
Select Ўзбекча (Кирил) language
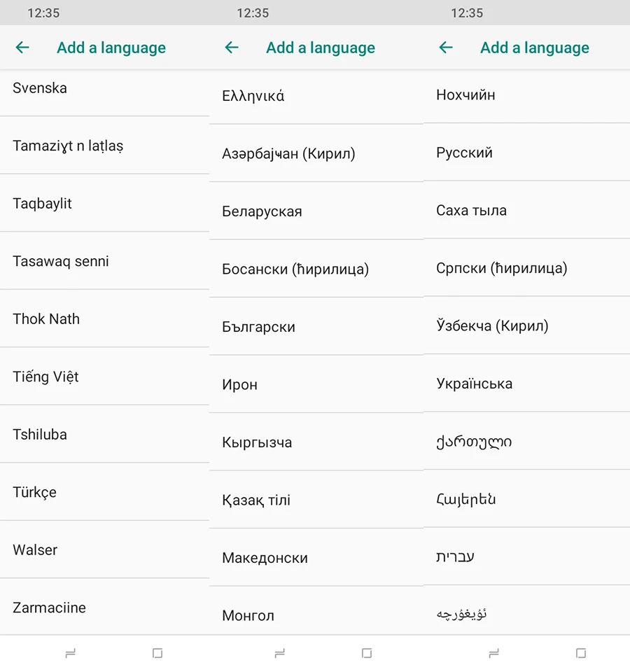pyautogui.click(x=526, y=325)
